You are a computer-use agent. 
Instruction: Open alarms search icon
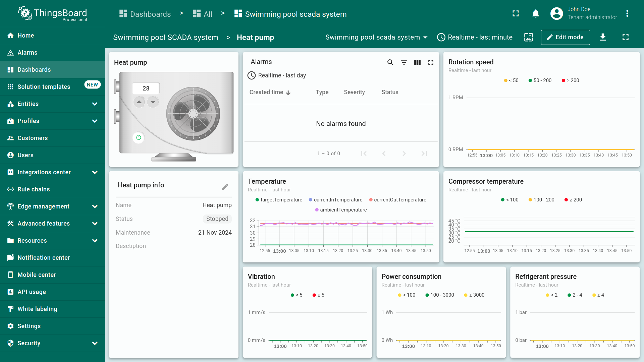point(390,62)
